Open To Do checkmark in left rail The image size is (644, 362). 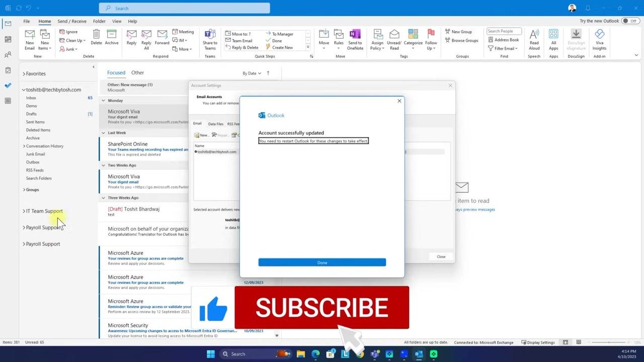[8, 85]
